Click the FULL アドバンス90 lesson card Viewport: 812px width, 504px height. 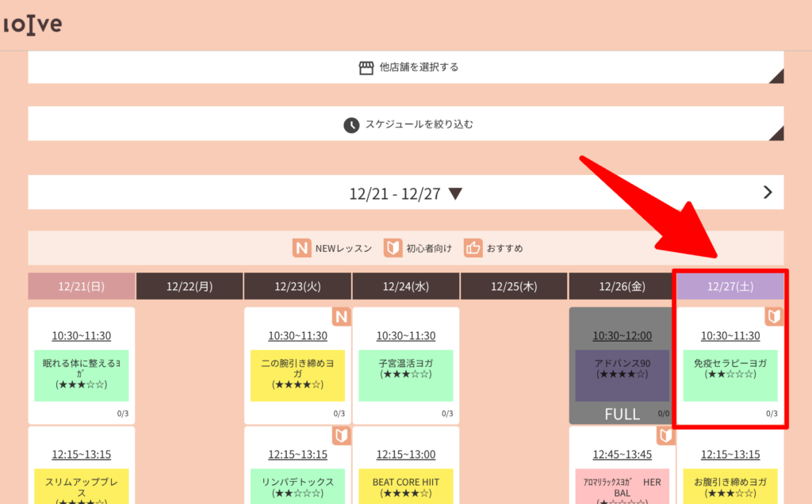click(622, 365)
